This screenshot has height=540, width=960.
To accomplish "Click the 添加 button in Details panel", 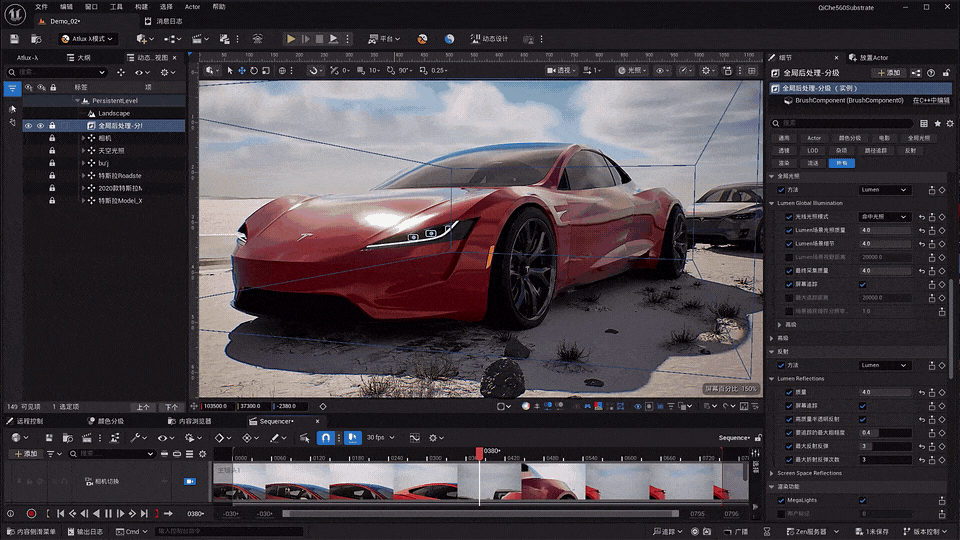I will (889, 73).
